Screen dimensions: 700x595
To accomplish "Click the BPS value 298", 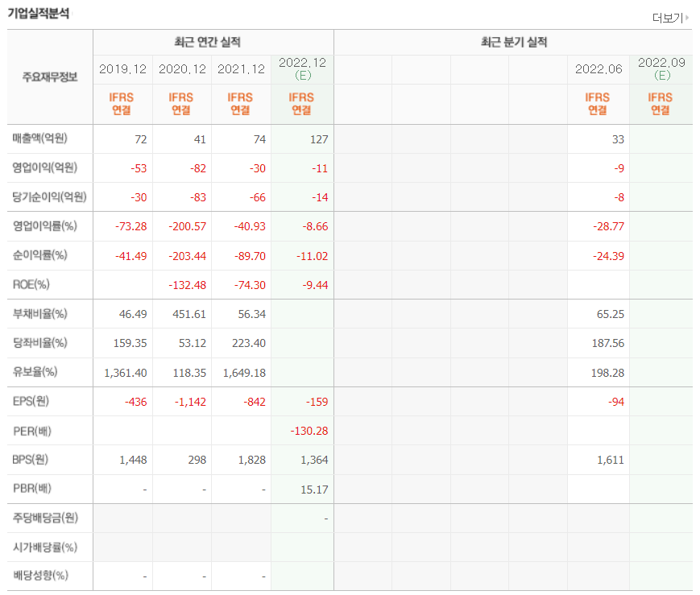I will coord(197,461).
